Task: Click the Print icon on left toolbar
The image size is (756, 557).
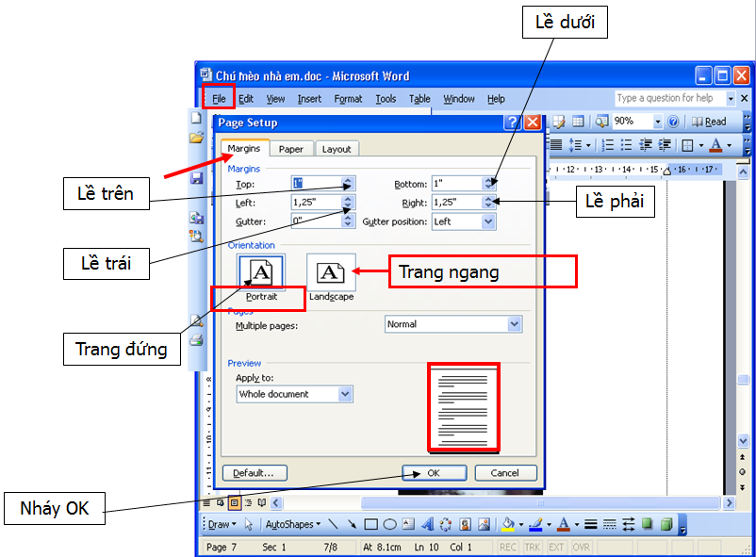Action: pos(196,340)
